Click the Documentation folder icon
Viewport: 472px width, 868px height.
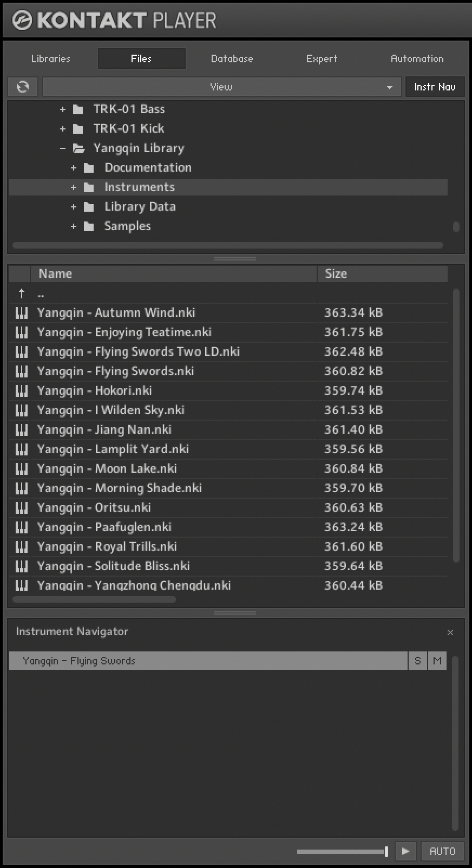coord(89,168)
